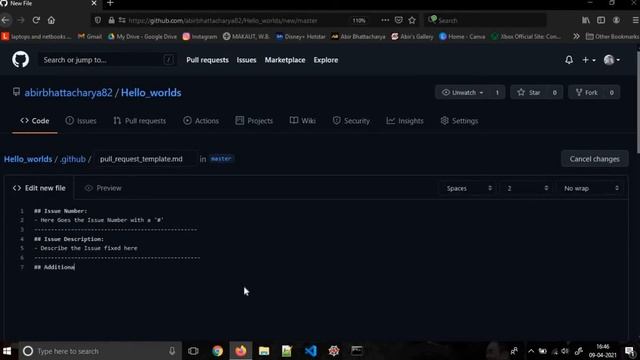Save the page to Pocket via the toolbar icon
The height and width of the screenshot is (360, 640).
pos(398,20)
